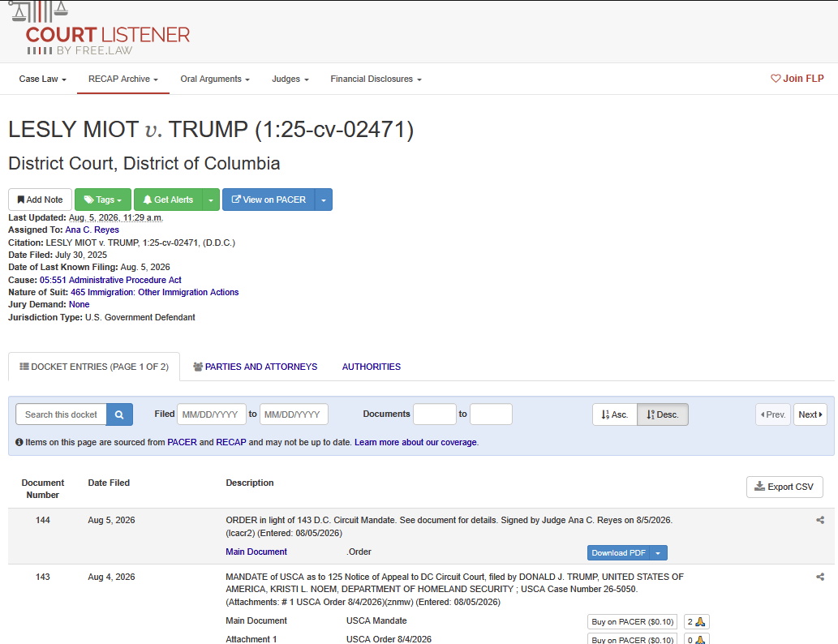Screen dimensions: 838x644
Task: Open 05:551 Administrative Procedure Act link
Action: click(x=110, y=280)
